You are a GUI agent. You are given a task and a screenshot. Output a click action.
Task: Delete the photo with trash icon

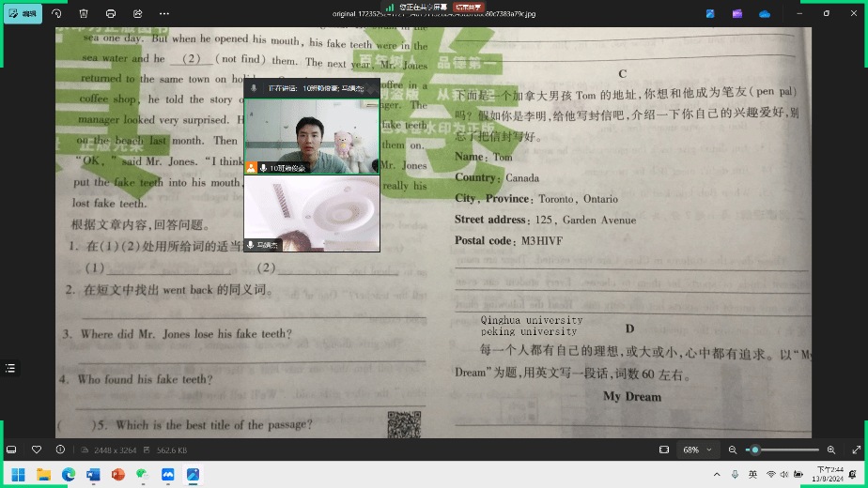pos(84,14)
